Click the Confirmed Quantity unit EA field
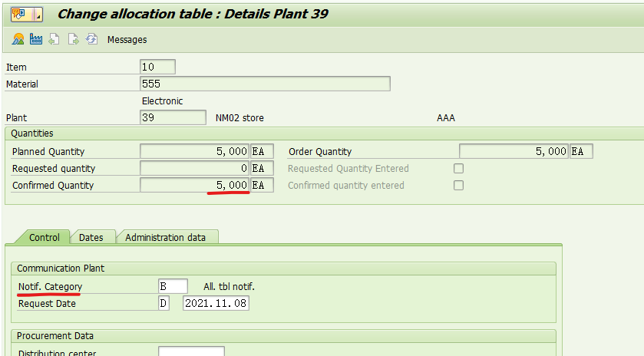 pos(262,185)
